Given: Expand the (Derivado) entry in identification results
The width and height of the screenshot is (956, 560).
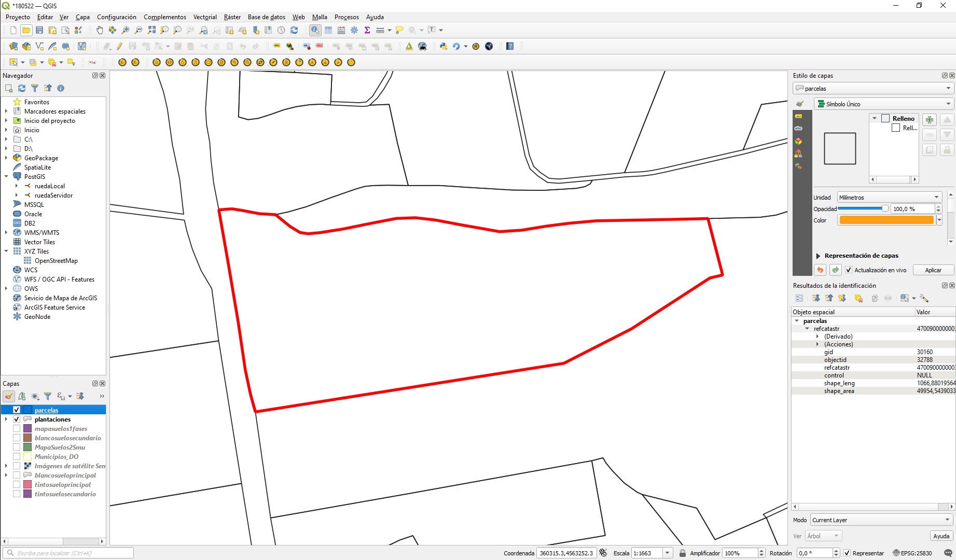Looking at the screenshot, I should coord(819,336).
